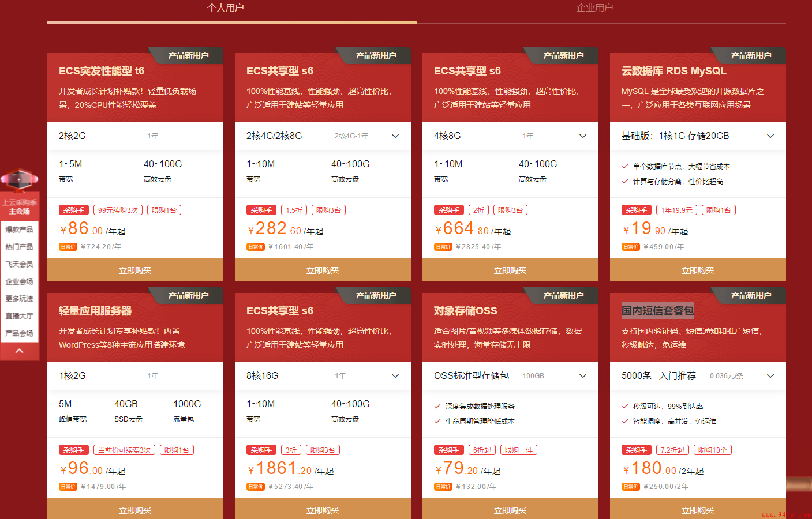The width and height of the screenshot is (812, 519).
Task: Go to 热门产品 in side navigation
Action: pyautogui.click(x=19, y=247)
